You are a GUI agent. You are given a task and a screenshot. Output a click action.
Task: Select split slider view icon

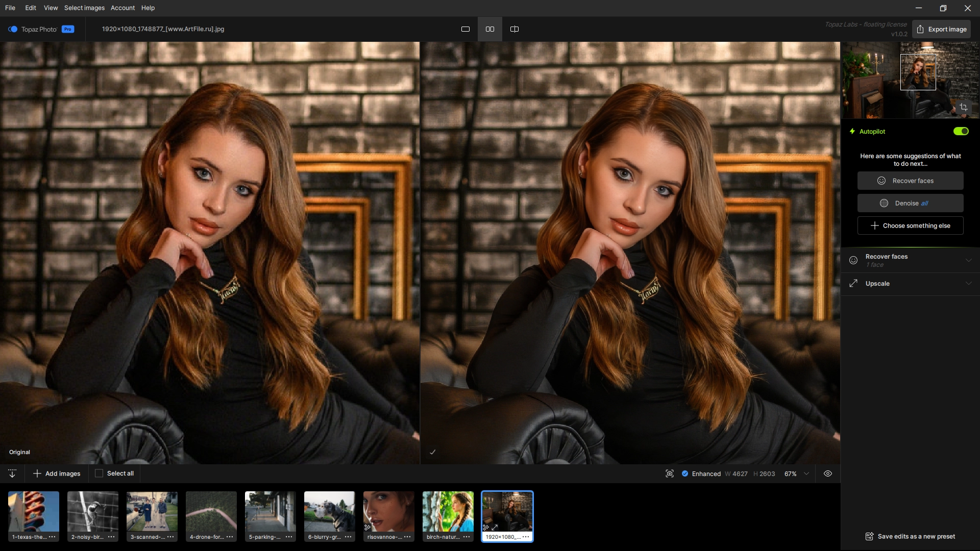[x=514, y=29]
